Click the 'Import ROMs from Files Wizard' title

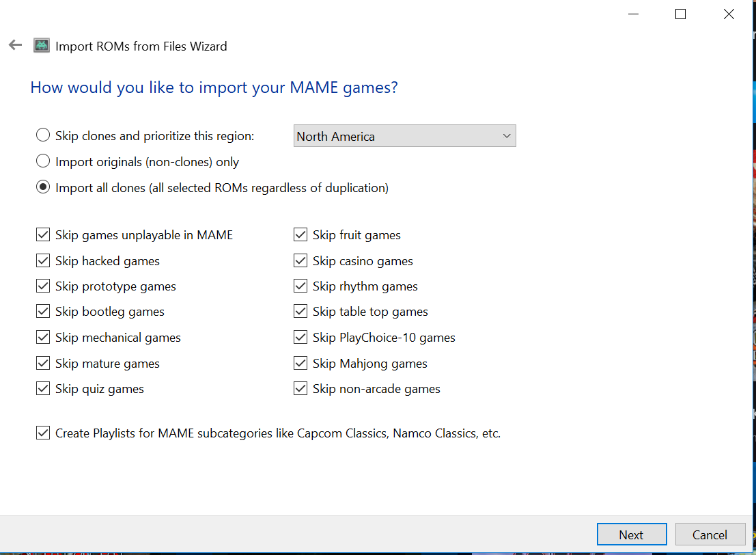pos(141,46)
